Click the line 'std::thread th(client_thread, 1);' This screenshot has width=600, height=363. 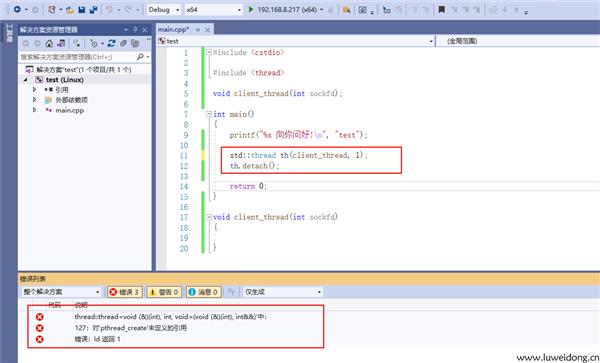click(298, 155)
